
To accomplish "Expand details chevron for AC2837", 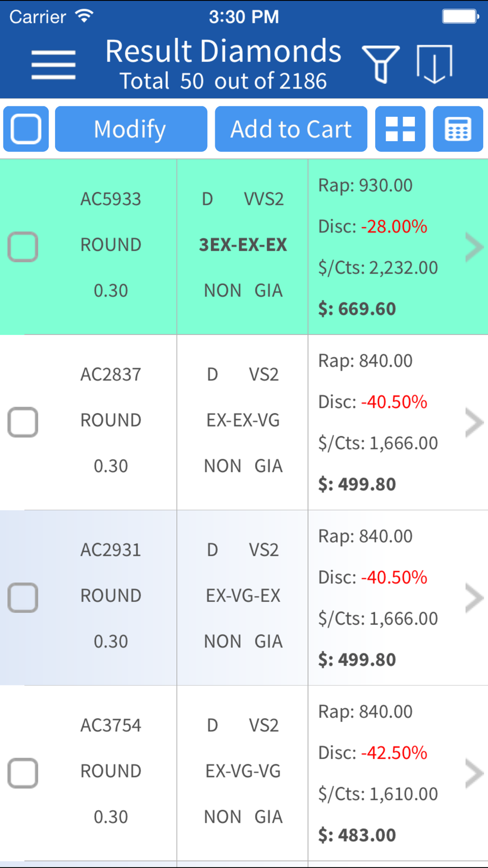I will (474, 422).
